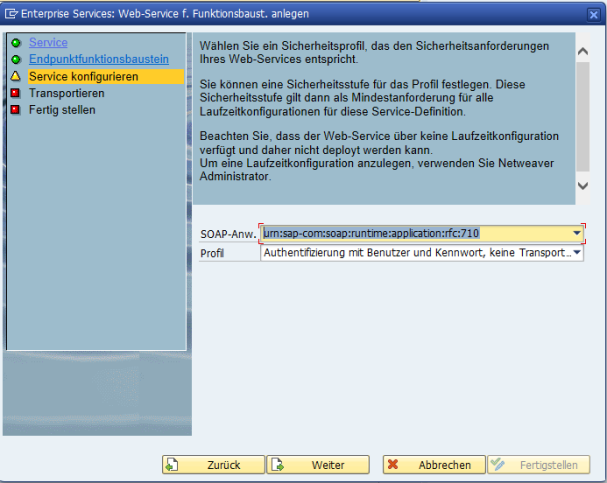Image resolution: width=607 pixels, height=483 pixels.
Task: Go to the Endpunktfunktionsbaustein step link
Action: click(98, 60)
